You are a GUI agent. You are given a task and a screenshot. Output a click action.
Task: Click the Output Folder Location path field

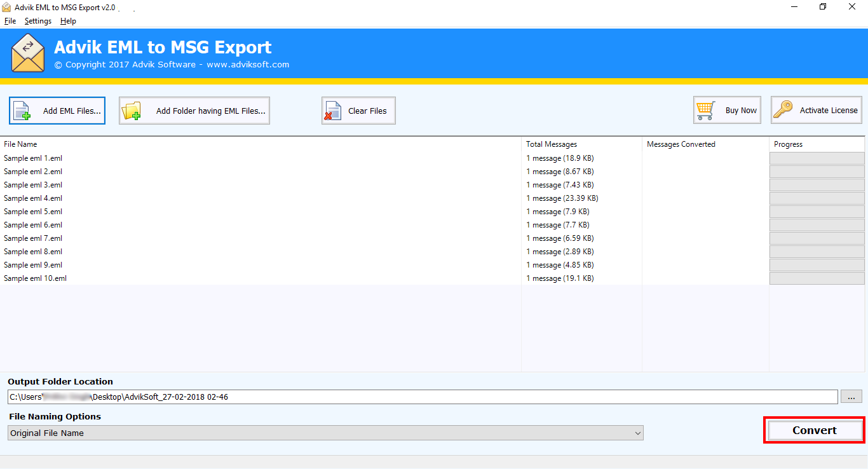point(423,397)
